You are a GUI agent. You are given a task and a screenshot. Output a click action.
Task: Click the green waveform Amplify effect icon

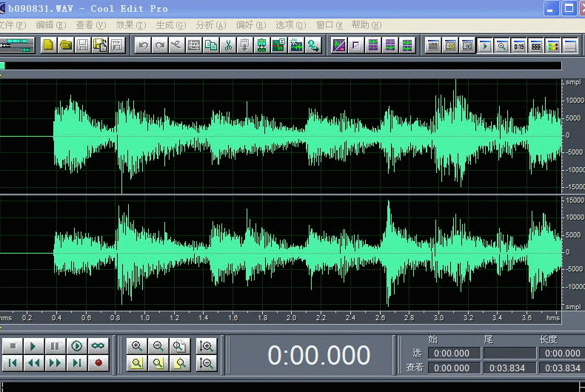click(x=262, y=45)
